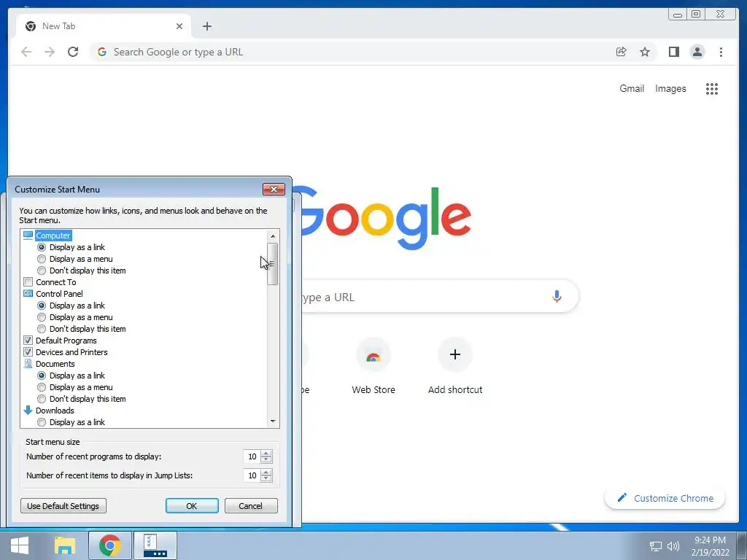Decrease recent items in Jump Lists
This screenshot has width=747, height=560.
(x=266, y=478)
